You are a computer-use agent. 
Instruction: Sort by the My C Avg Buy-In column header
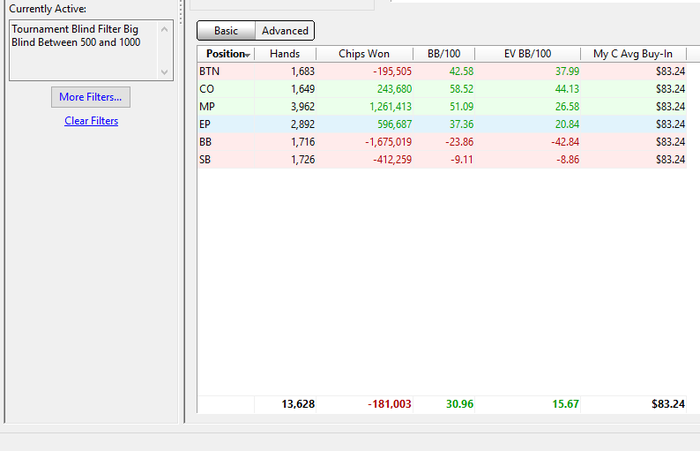[633, 54]
